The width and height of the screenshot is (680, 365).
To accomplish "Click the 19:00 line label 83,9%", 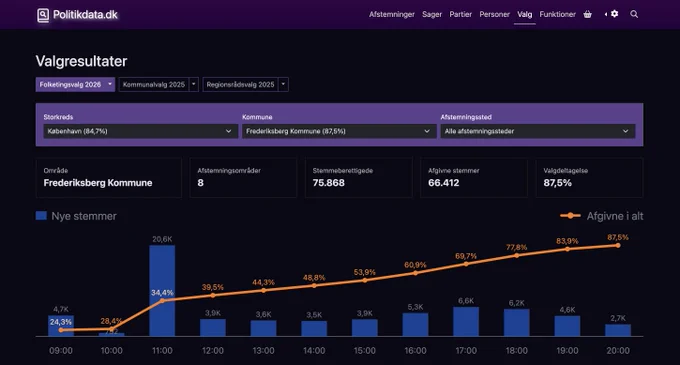I will (x=567, y=241).
